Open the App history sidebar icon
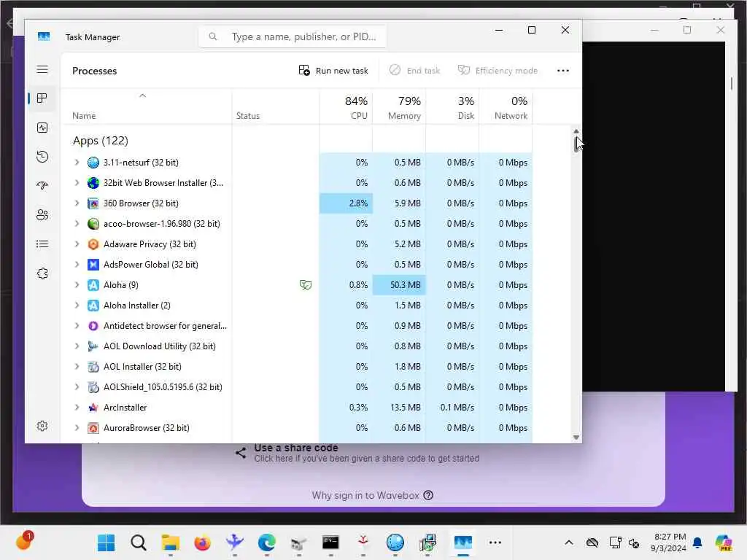Screen dimensions: 747x560 [x=42, y=157]
